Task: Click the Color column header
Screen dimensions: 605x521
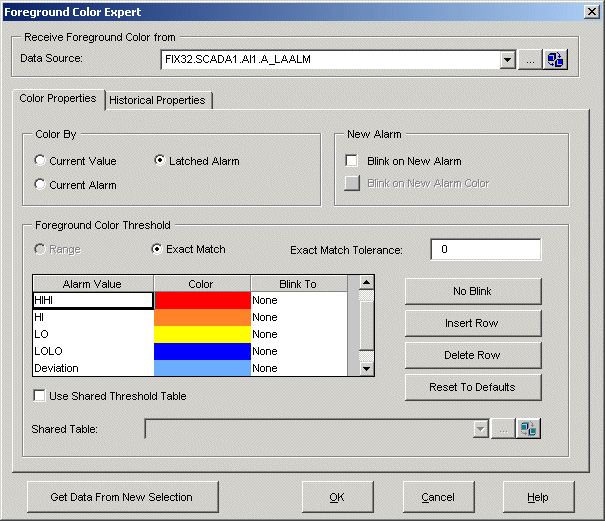Action: coord(202,284)
